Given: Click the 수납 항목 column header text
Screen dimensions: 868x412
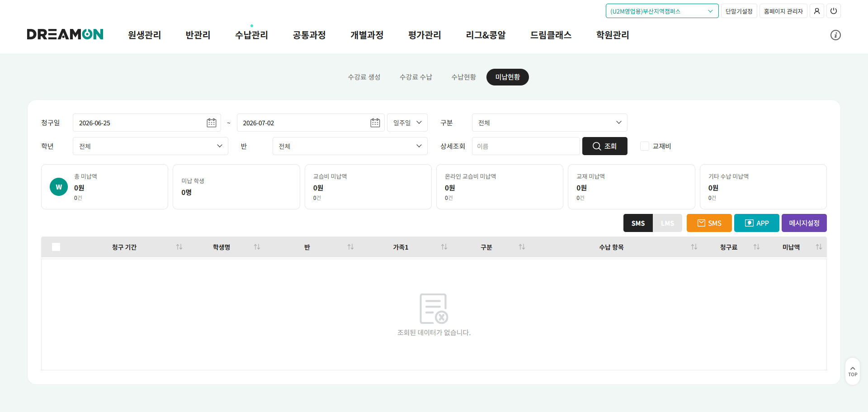Looking at the screenshot, I should pyautogui.click(x=611, y=247).
